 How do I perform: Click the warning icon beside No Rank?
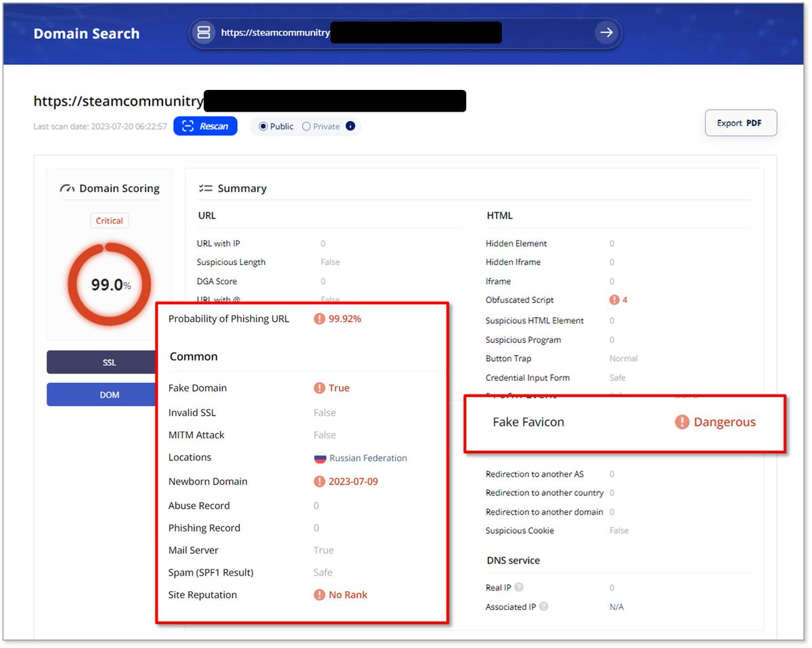pyautogui.click(x=319, y=595)
